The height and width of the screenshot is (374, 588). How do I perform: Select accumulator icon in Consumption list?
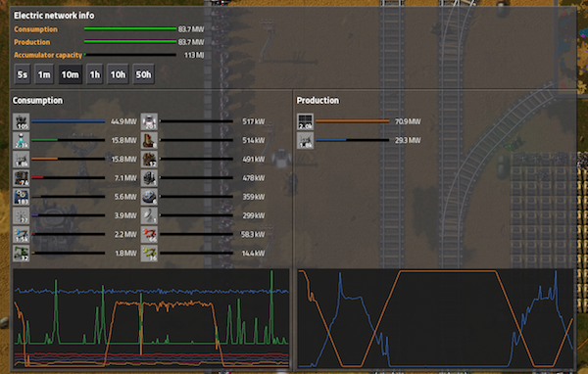pos(21,159)
